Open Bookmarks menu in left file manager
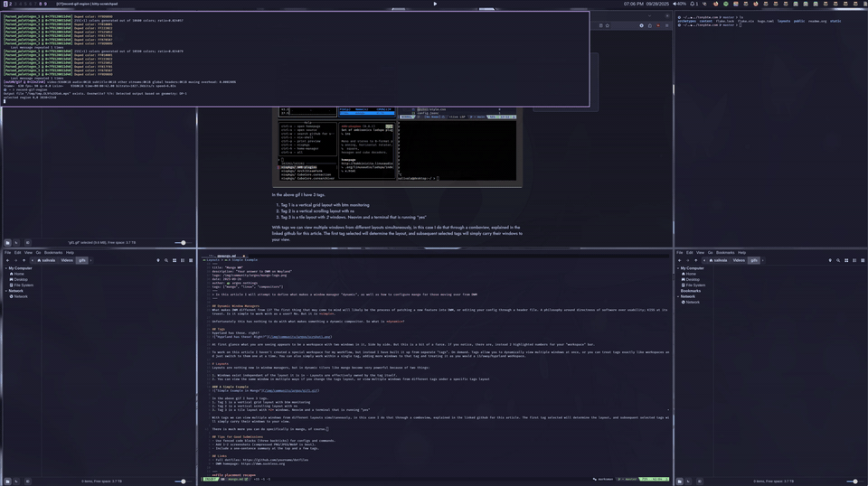Image resolution: width=868 pixels, height=486 pixels. [53, 253]
